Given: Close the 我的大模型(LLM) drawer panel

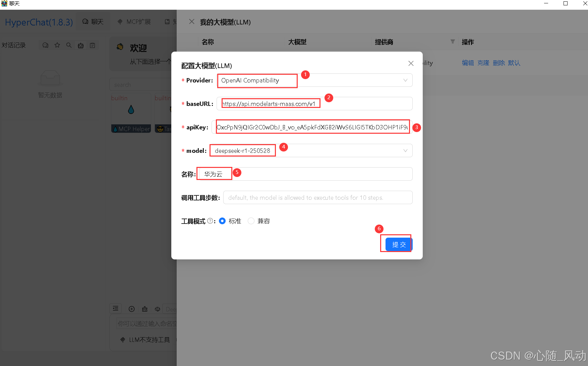Looking at the screenshot, I should [192, 22].
